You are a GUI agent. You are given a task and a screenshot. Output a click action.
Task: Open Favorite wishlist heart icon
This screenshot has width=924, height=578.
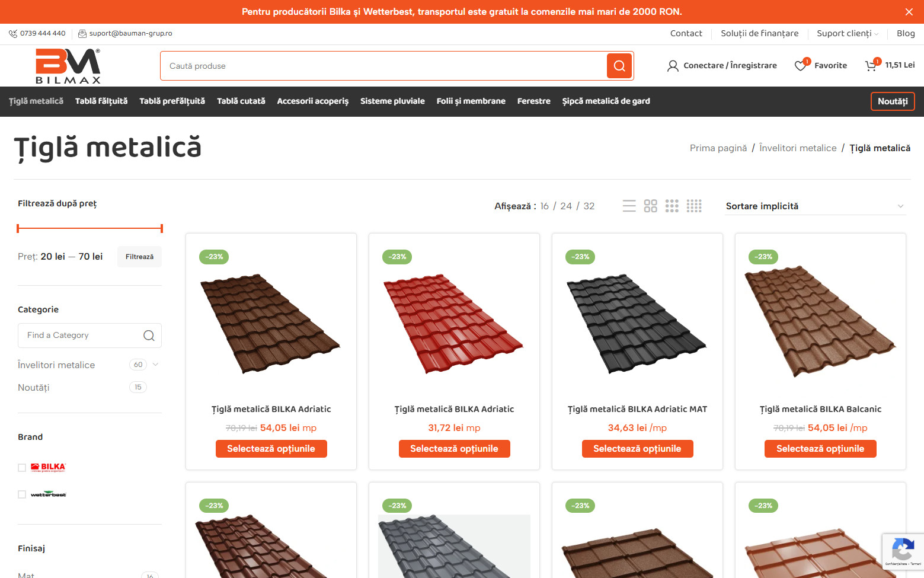pos(800,66)
